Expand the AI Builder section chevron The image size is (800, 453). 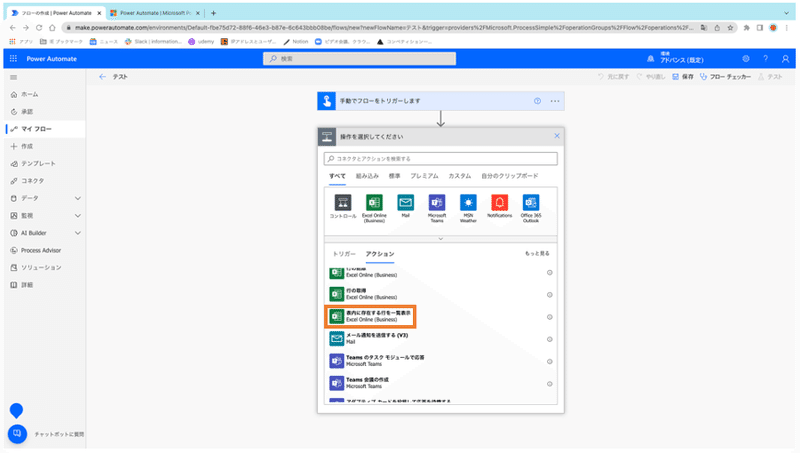click(x=78, y=233)
